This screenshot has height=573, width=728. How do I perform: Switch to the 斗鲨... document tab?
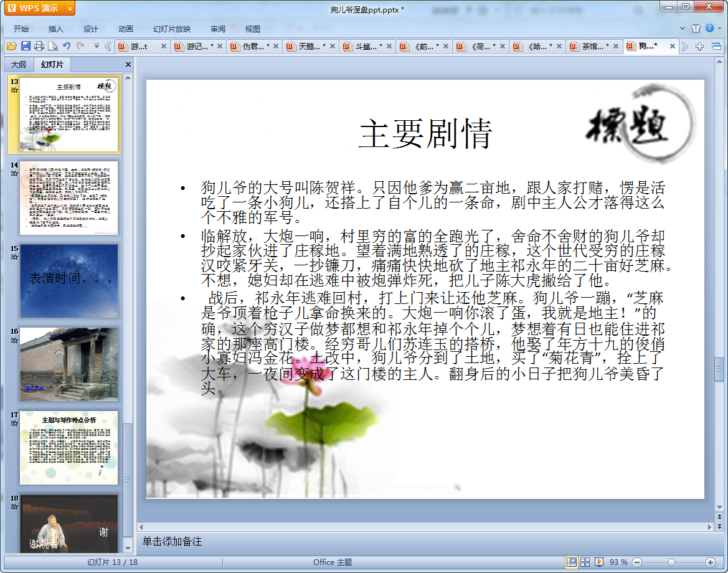pos(364,46)
